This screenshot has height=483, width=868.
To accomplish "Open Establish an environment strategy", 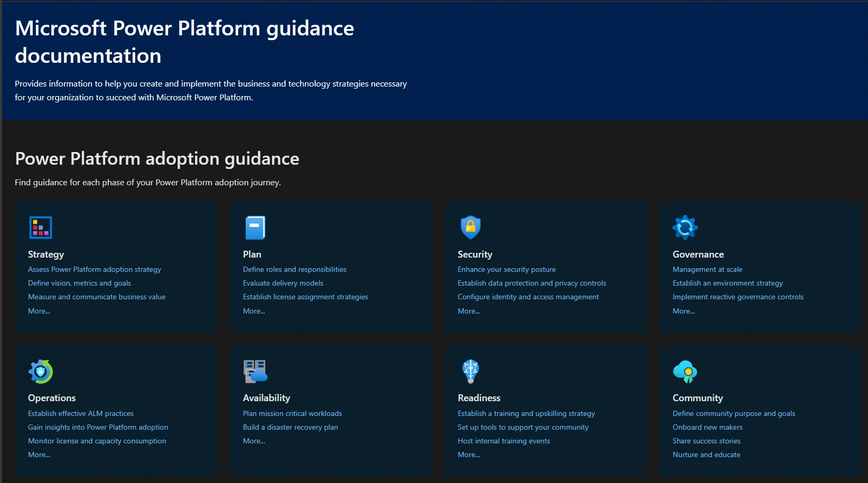I will (x=727, y=283).
